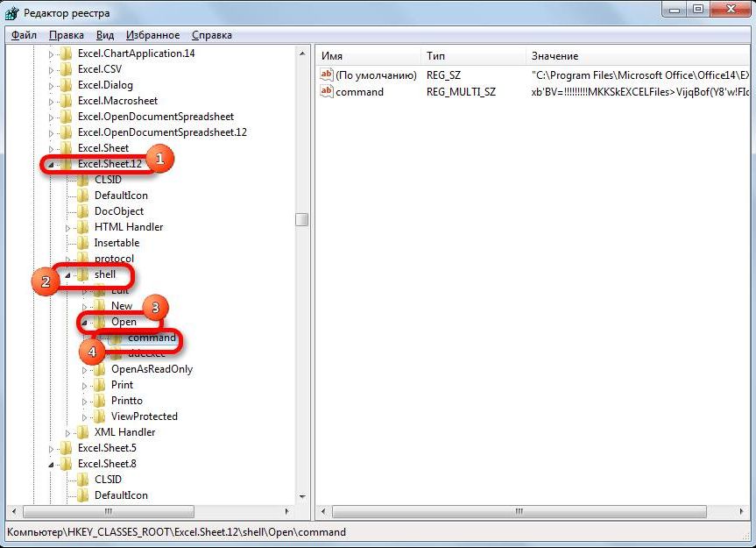The height and width of the screenshot is (548, 756).
Task: Expand the Excel.Macrosheet key
Action: [x=51, y=102]
